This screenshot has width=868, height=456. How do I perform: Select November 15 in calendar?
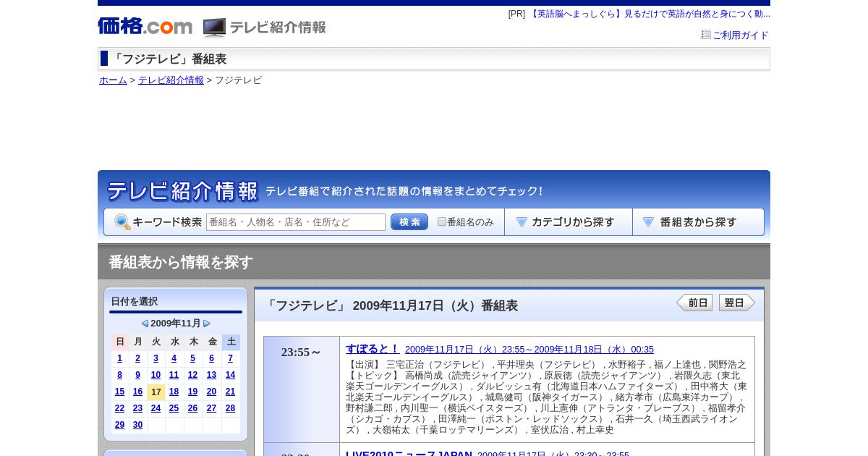(x=119, y=392)
